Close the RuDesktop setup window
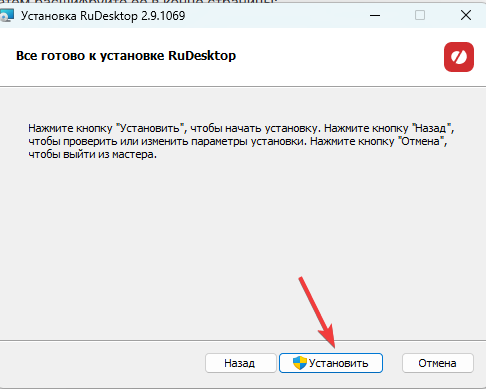 click(x=466, y=15)
